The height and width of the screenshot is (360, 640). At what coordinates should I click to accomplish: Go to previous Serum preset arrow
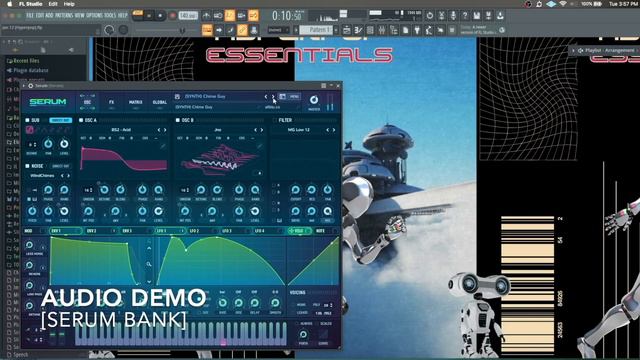click(x=266, y=97)
